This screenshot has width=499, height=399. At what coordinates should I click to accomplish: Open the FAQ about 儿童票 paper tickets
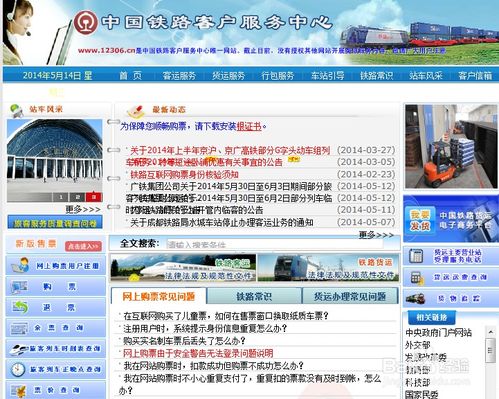(x=226, y=316)
